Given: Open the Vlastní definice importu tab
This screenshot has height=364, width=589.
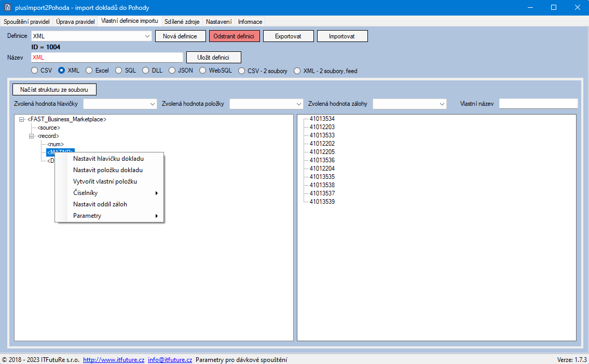Looking at the screenshot, I should point(130,21).
